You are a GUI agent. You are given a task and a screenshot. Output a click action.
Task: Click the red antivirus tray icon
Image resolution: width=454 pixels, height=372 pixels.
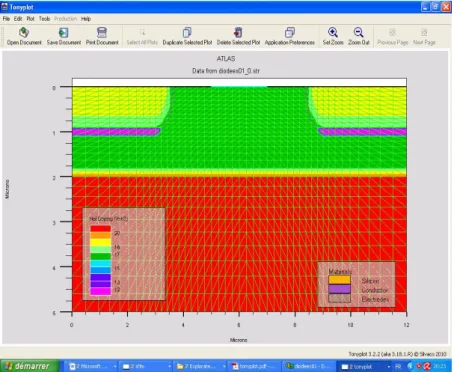(427, 366)
